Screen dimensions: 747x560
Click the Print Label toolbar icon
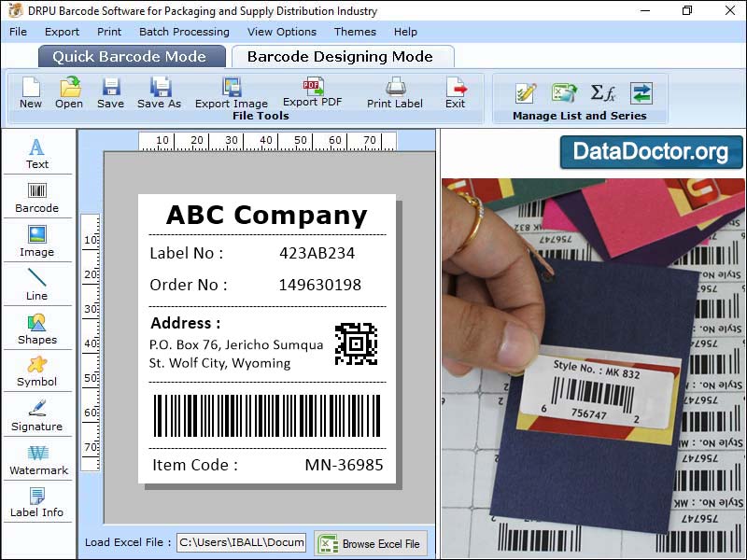tap(394, 93)
